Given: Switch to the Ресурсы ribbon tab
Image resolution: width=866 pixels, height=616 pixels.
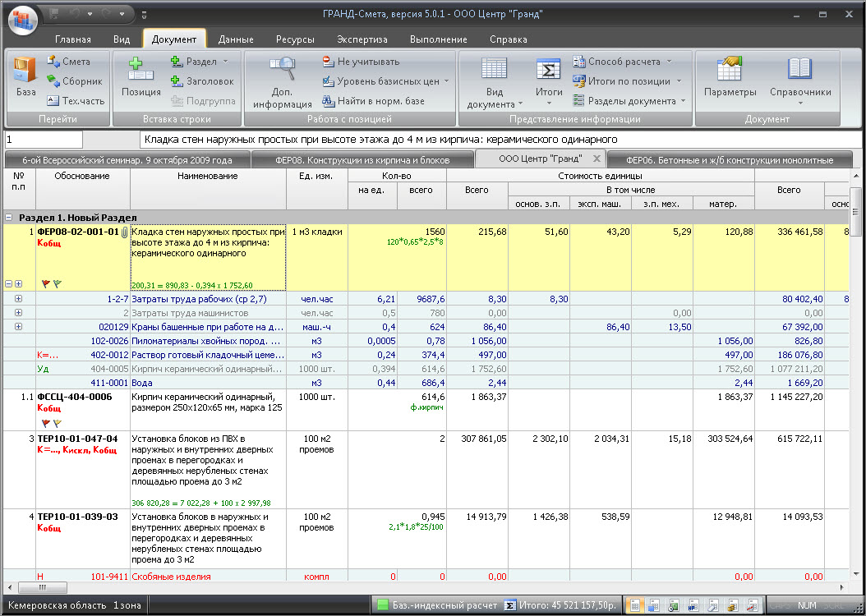Looking at the screenshot, I should (295, 39).
